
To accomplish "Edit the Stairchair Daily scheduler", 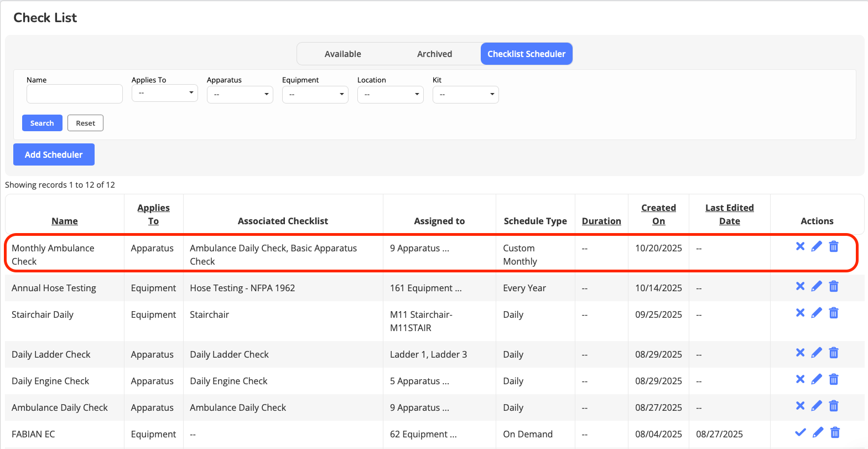I will tap(817, 313).
